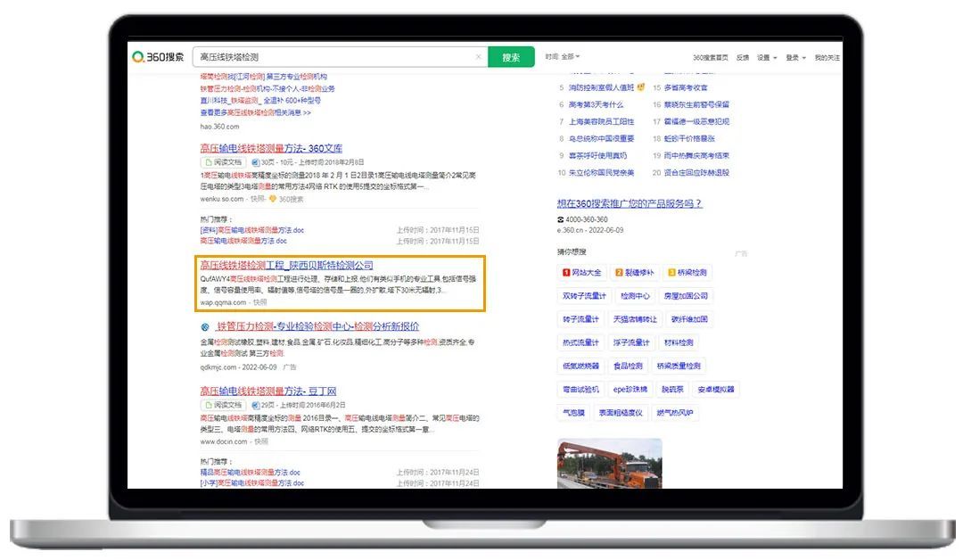Click the green 搜索 button

[511, 57]
